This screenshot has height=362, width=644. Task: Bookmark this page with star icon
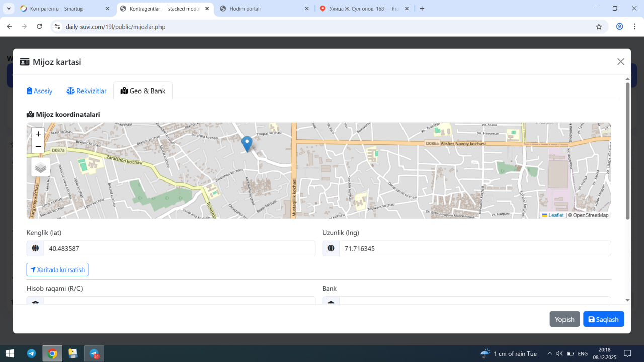(x=599, y=27)
